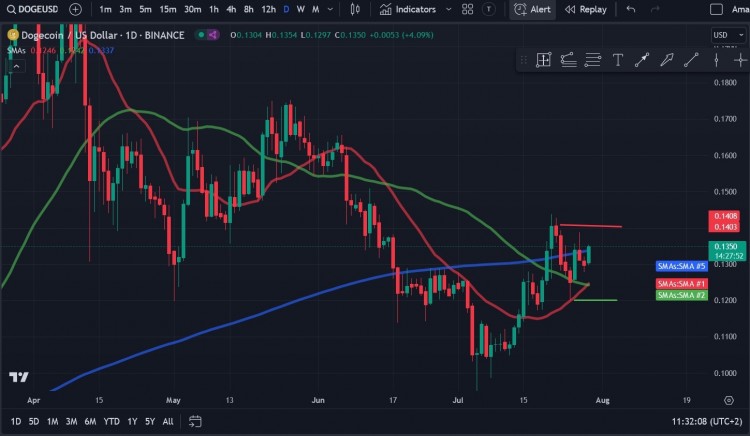Click the 0.1350 current price label
750x436 pixels.
pos(726,247)
